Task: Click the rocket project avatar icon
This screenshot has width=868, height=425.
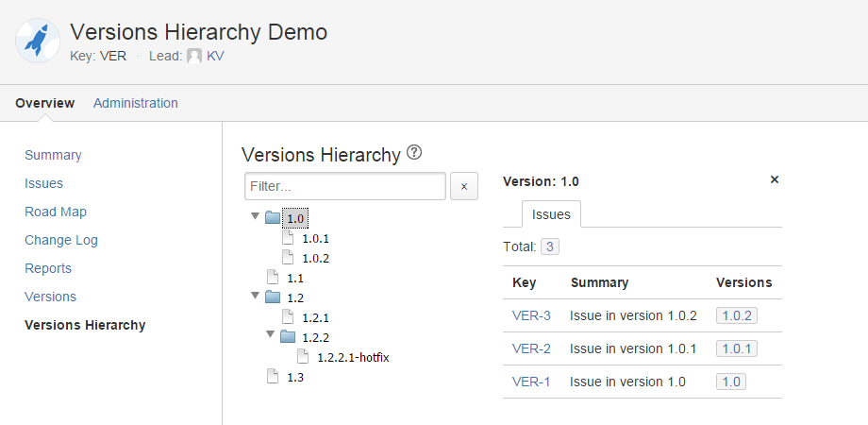Action: (37, 42)
